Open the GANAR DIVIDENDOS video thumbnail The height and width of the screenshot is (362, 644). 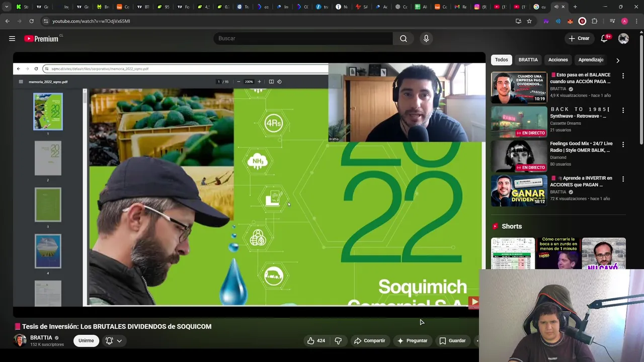[519, 191]
